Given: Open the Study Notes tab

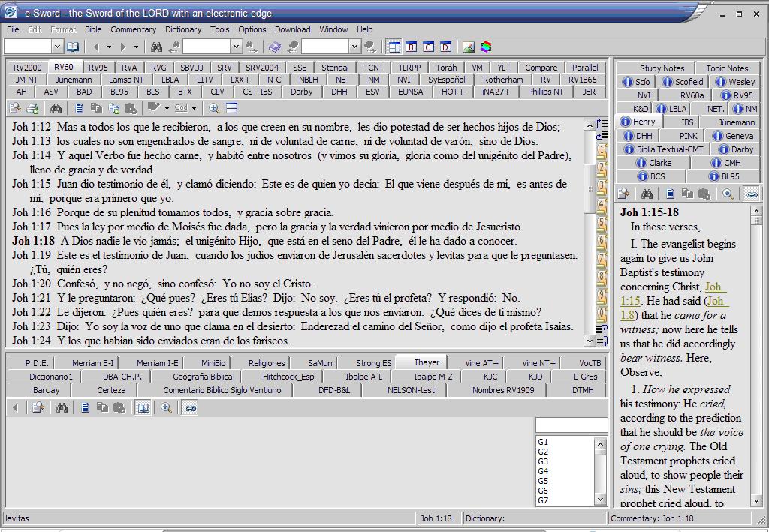Looking at the screenshot, I should tap(662, 68).
